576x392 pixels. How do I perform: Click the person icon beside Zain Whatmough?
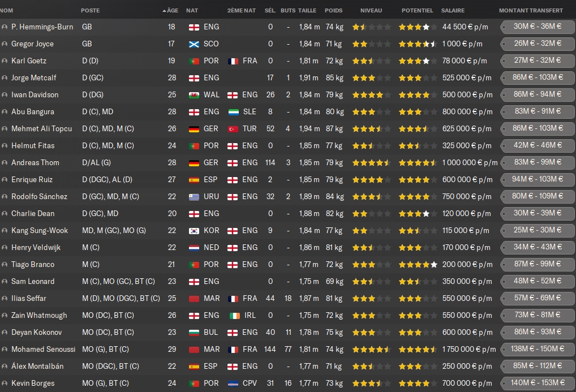(5, 315)
